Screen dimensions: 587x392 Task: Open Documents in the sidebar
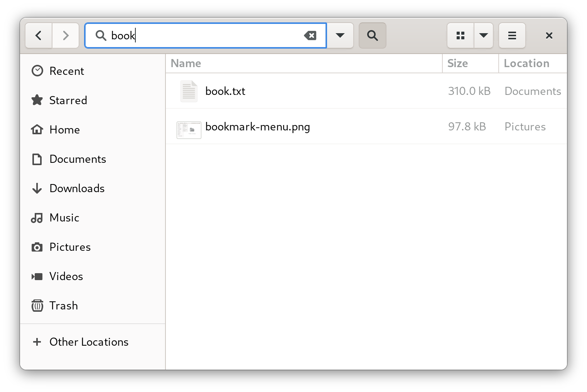(93, 159)
